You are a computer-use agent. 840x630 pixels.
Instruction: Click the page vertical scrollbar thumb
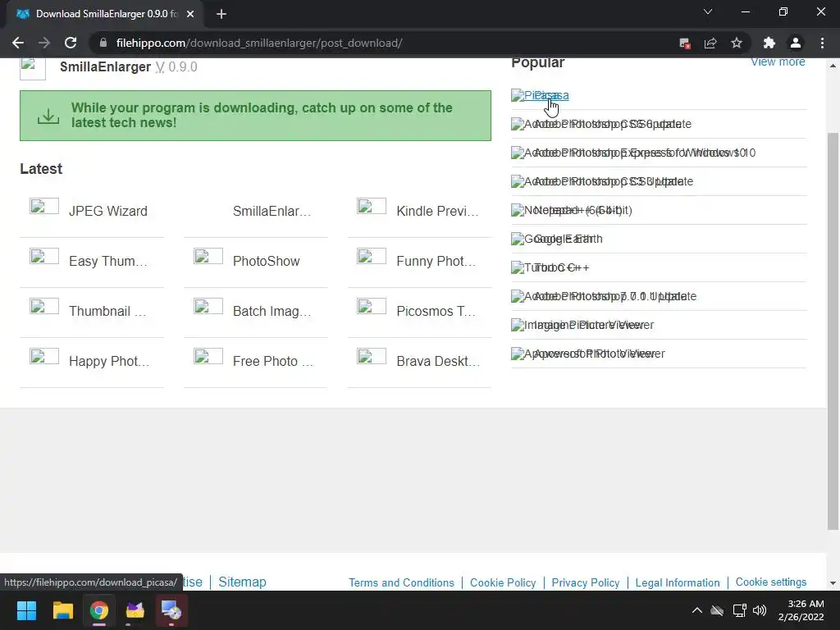[833, 330]
